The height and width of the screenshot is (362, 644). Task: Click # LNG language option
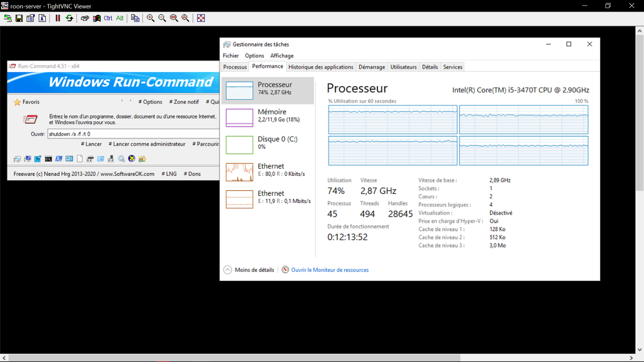click(x=169, y=174)
